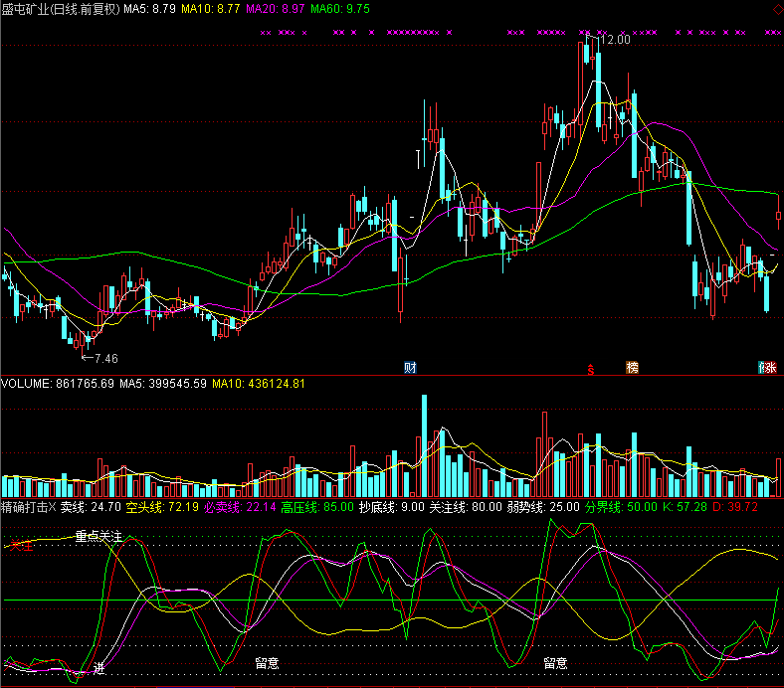Click the volume MA5: 399545.59 label

point(162,384)
